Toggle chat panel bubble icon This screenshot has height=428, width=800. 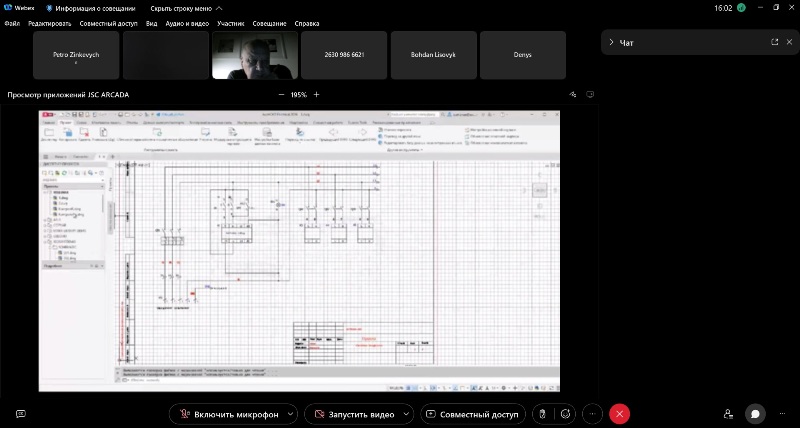click(x=755, y=414)
